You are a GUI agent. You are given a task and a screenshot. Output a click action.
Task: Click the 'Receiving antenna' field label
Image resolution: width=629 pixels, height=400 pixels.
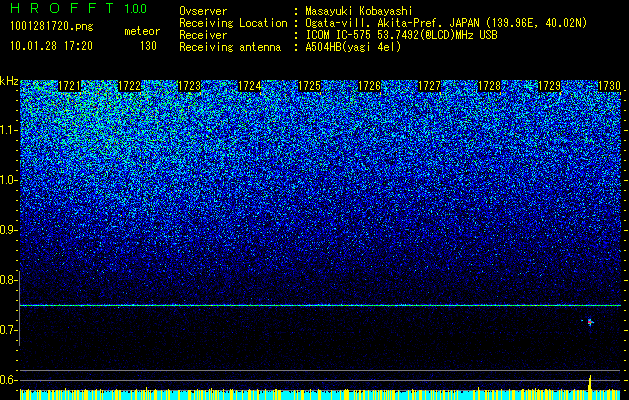click(230, 47)
